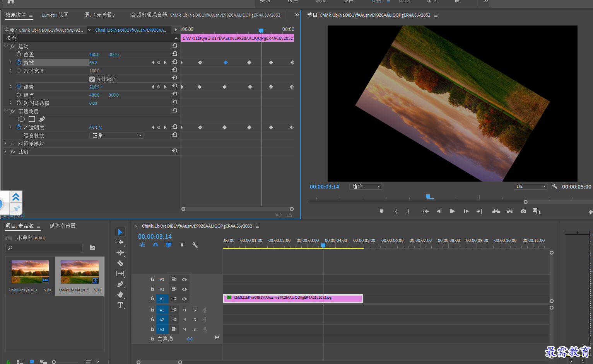The width and height of the screenshot is (593, 364).
Task: Click Go to In point button
Action: 426,211
